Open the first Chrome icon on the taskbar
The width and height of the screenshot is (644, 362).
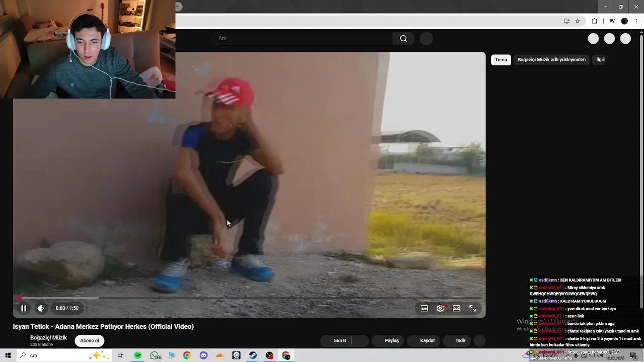(187, 355)
